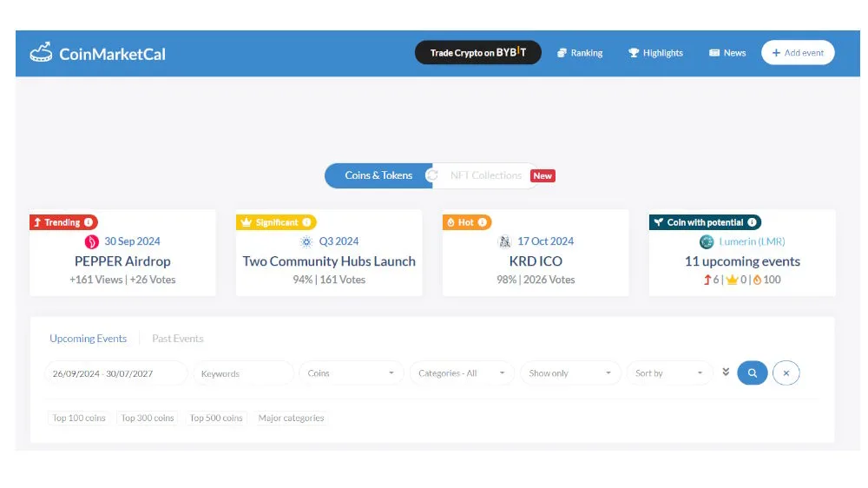The height and width of the screenshot is (488, 868).
Task: Click the Ranking coins icon
Action: click(562, 53)
